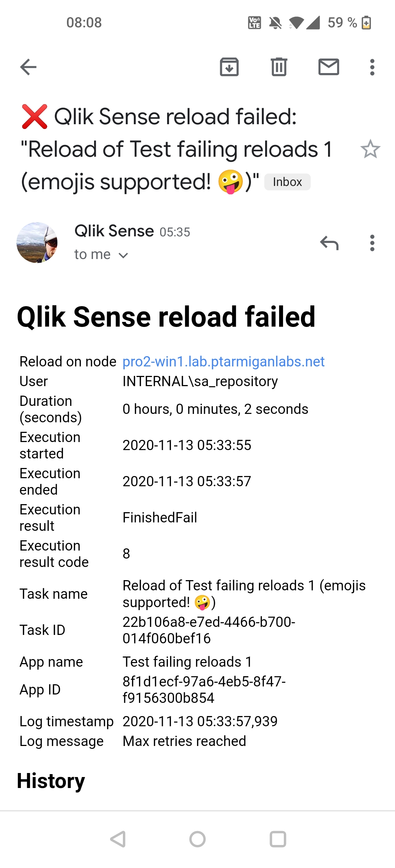Tap the Inbox label chip
395x868 pixels.
[287, 182]
